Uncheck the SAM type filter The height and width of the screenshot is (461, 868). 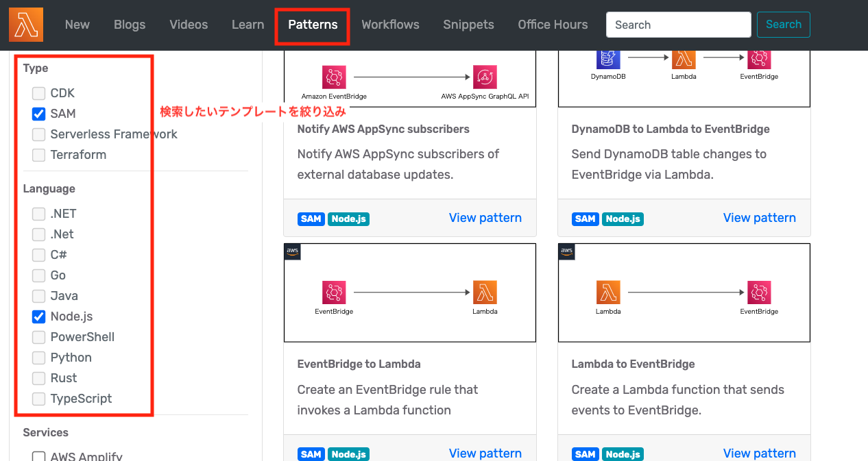39,114
